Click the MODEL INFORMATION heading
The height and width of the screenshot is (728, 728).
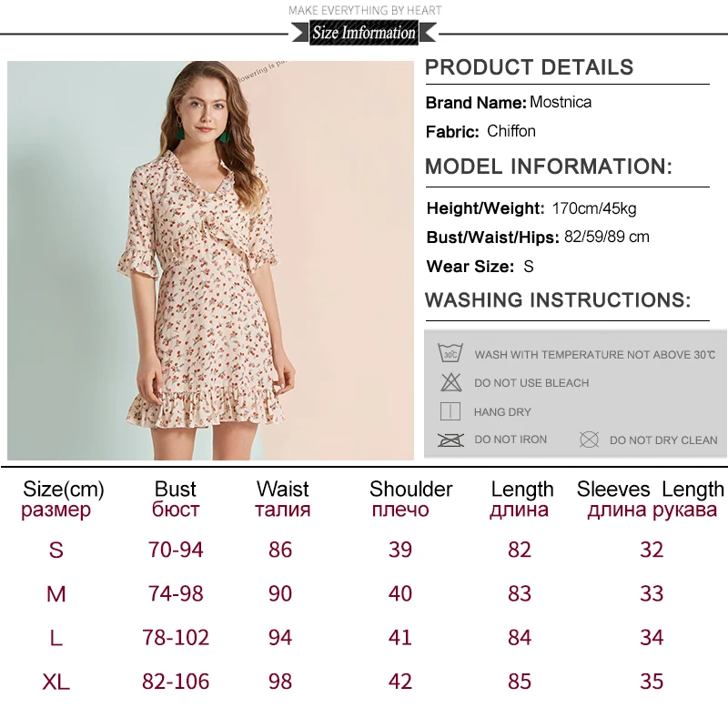pyautogui.click(x=549, y=167)
